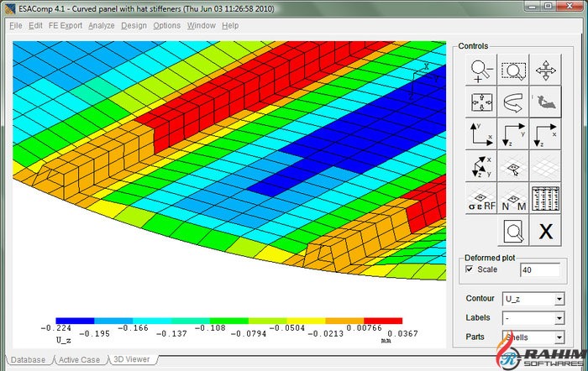Open the File menu

[16, 25]
